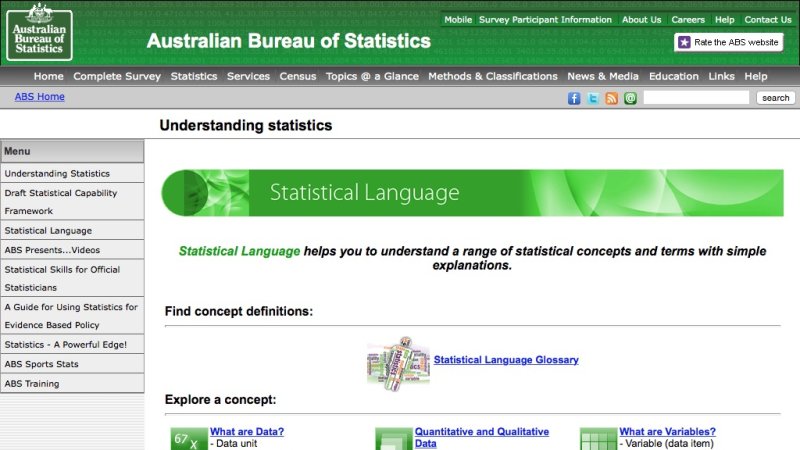
Task: Select ABS Training menu item
Action: (72, 383)
